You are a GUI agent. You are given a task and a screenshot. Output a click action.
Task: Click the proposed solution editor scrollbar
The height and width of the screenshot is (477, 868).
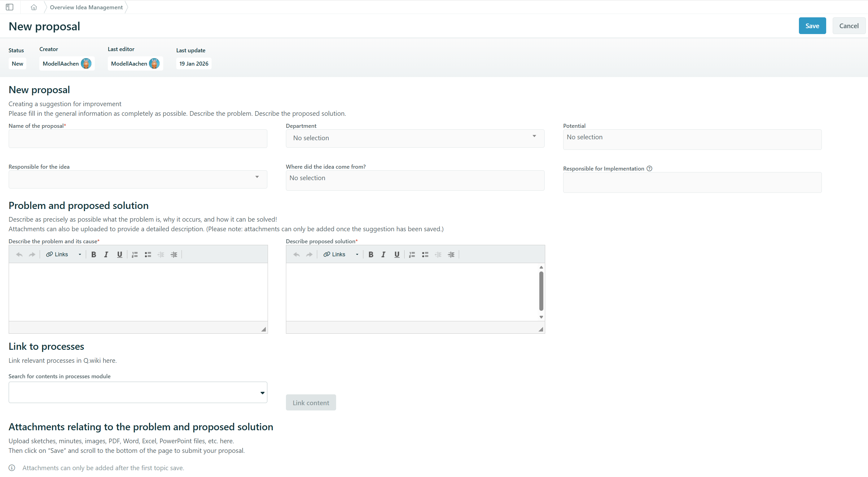[x=541, y=291]
